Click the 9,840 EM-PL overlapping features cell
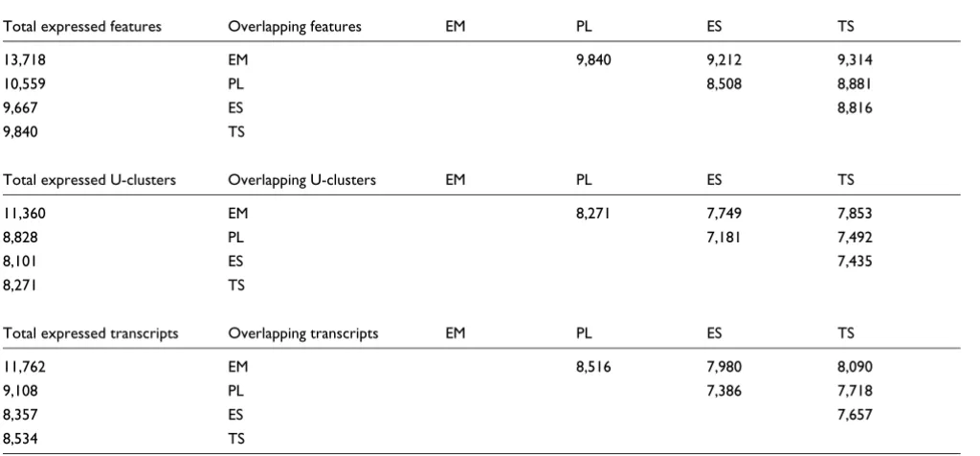Viewport: 980px width, 456px height. pos(593,60)
